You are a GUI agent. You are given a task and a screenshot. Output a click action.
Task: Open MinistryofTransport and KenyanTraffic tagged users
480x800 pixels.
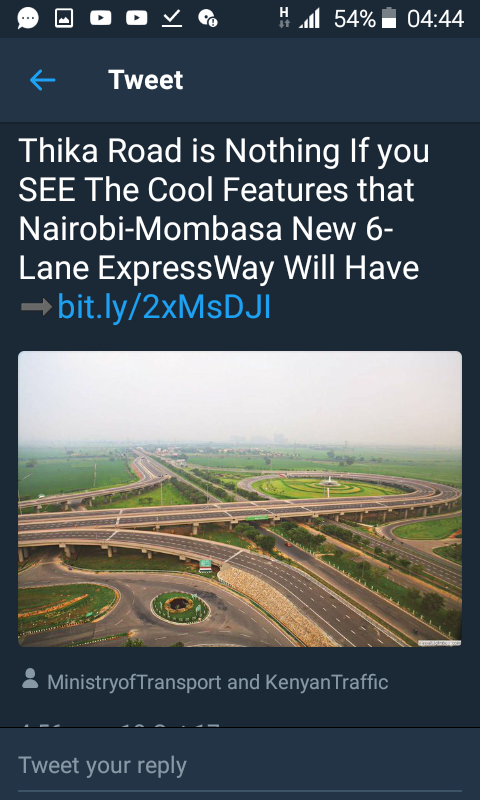(x=218, y=682)
